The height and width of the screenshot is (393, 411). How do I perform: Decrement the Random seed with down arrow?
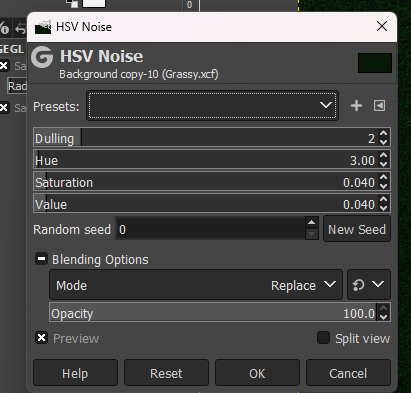(x=311, y=234)
